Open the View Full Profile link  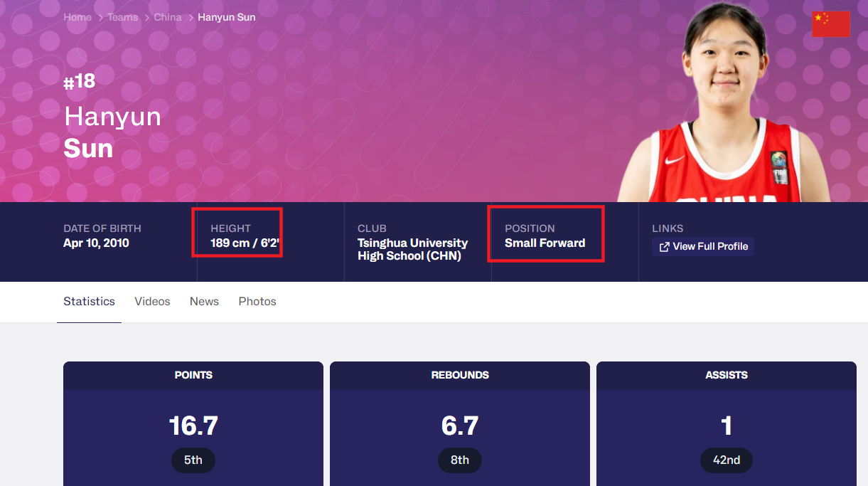tap(703, 246)
